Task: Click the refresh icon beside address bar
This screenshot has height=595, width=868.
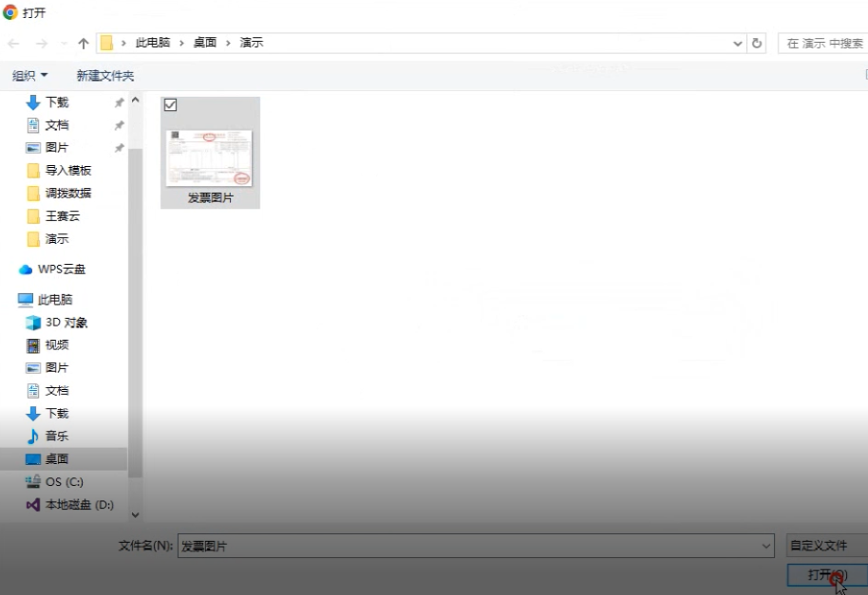Action: 757,44
